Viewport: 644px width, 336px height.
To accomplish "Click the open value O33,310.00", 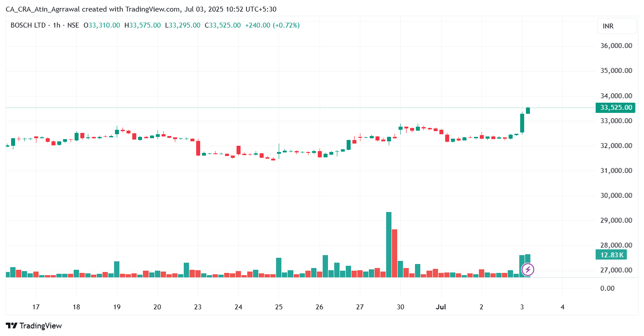I will [x=102, y=25].
